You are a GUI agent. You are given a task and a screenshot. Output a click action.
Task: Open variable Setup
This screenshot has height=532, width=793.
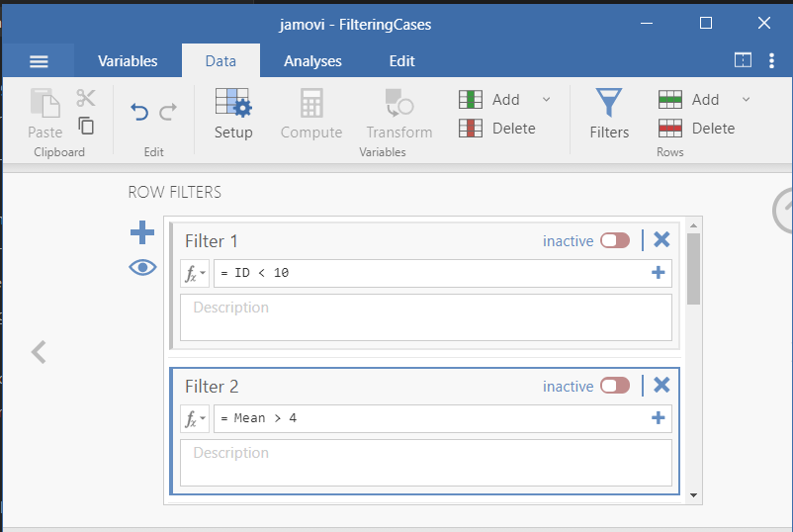tap(233, 115)
